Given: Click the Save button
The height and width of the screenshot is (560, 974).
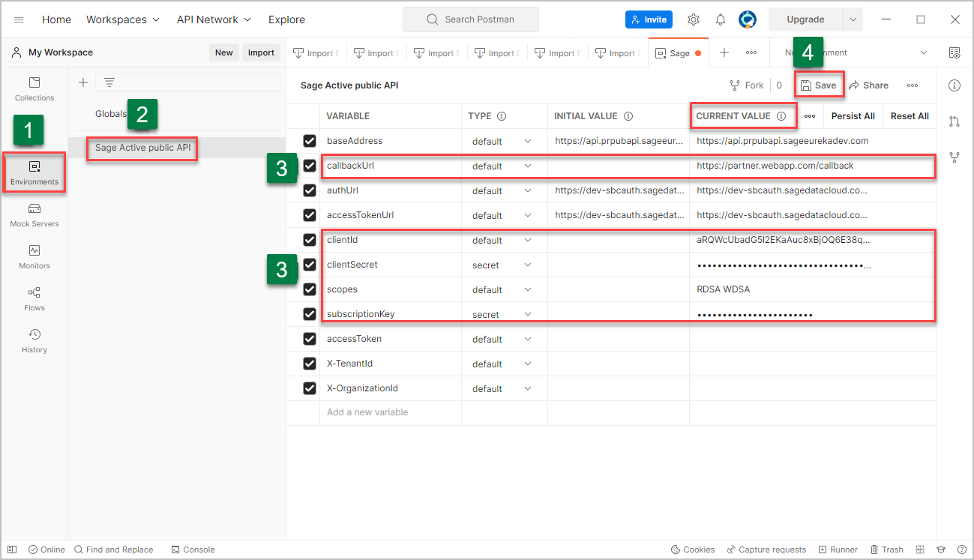Looking at the screenshot, I should [818, 85].
